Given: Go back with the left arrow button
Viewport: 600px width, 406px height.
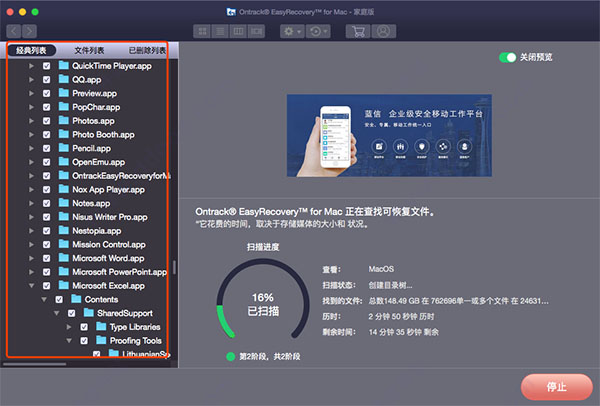Looking at the screenshot, I should [14, 31].
